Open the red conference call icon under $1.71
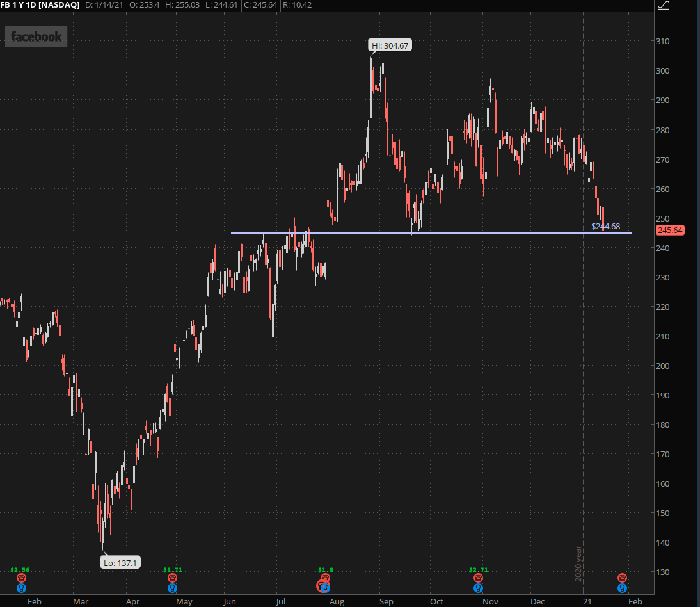The height and width of the screenshot is (607, 700). tap(172, 578)
